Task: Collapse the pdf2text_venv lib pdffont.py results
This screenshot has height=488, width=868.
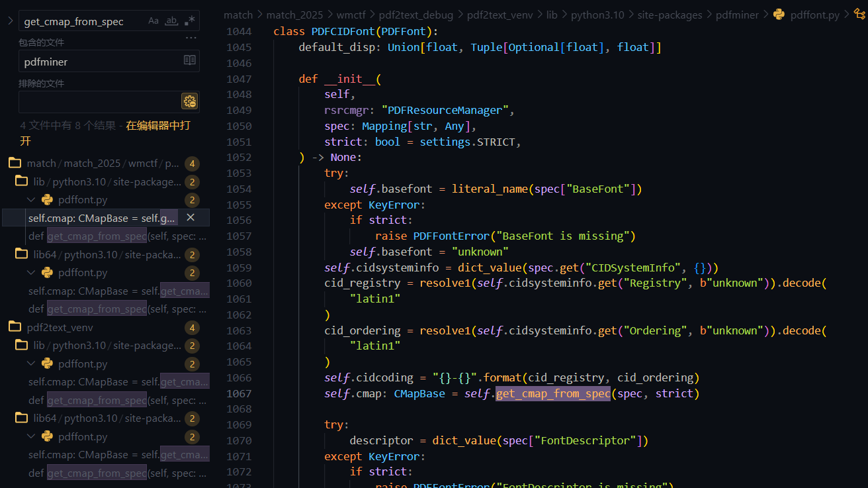Action: pyautogui.click(x=31, y=364)
